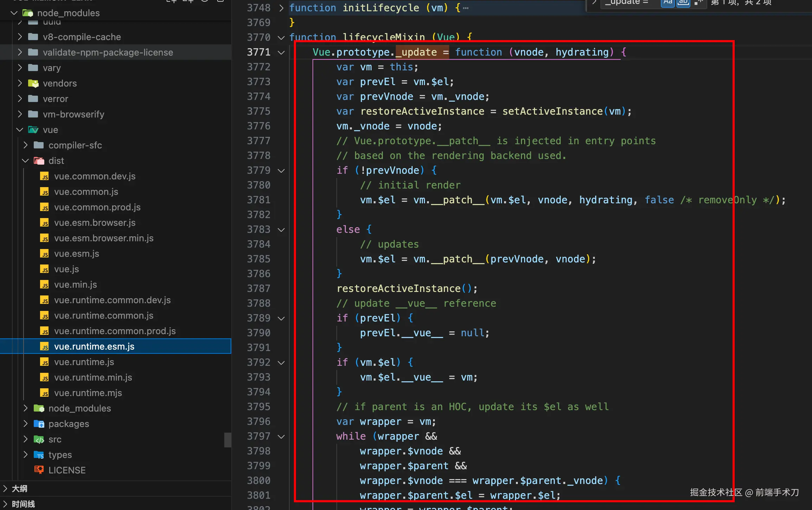Collapse the else block at line 3783

pos(281,230)
